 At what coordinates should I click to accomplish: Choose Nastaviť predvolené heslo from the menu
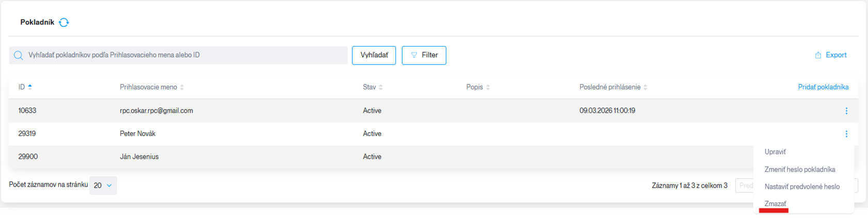coord(802,186)
